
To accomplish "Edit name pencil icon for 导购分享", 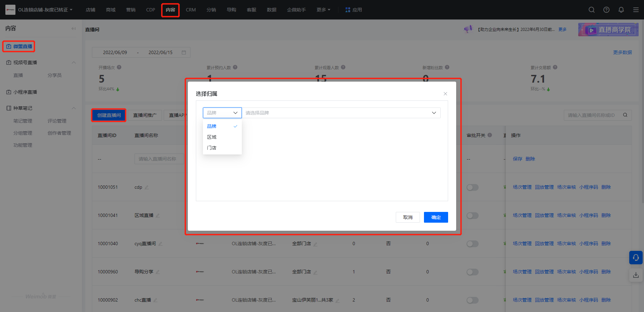I will tap(158, 272).
